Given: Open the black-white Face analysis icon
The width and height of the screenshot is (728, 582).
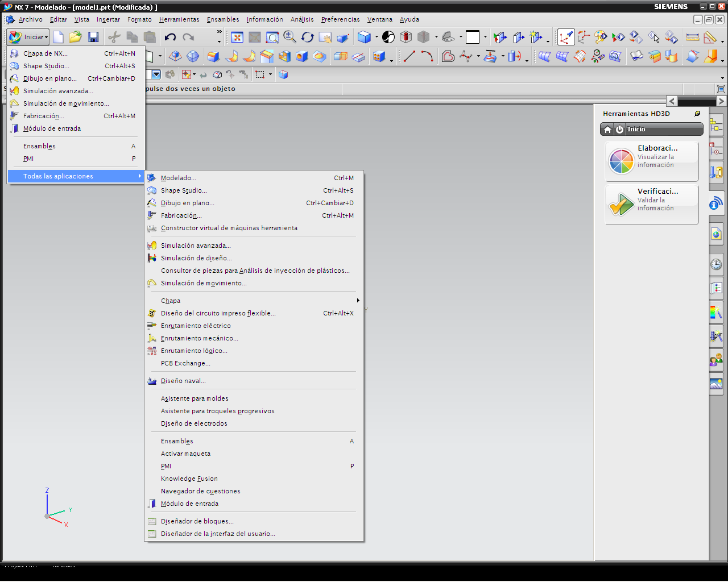Looking at the screenshot, I should [x=388, y=38].
